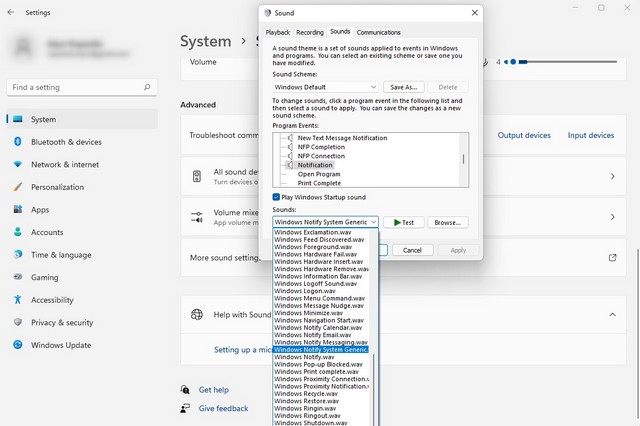This screenshot has width=640, height=426.
Task: Switch to the Communications tab
Action: 378,32
